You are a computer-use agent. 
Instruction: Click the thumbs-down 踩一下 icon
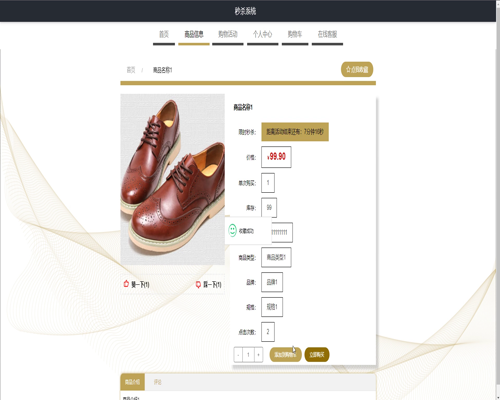tap(198, 284)
